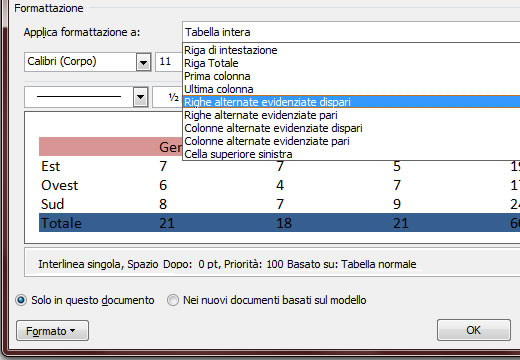This screenshot has height=360, width=520.
Task: Choose 'Cella superiore sinistra' option
Action: [351, 154]
